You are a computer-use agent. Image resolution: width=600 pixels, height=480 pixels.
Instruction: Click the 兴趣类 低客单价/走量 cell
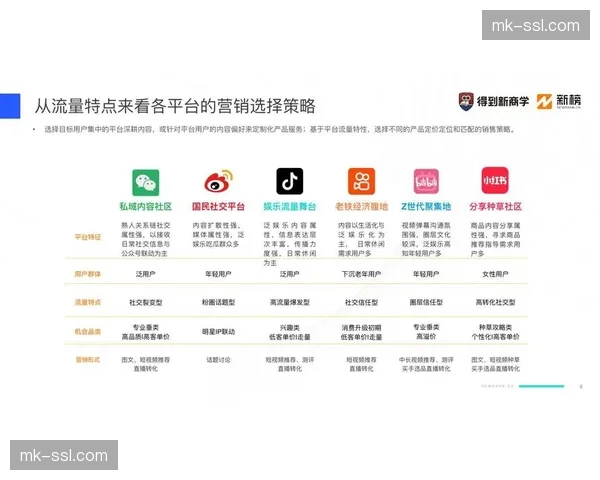tap(290, 332)
